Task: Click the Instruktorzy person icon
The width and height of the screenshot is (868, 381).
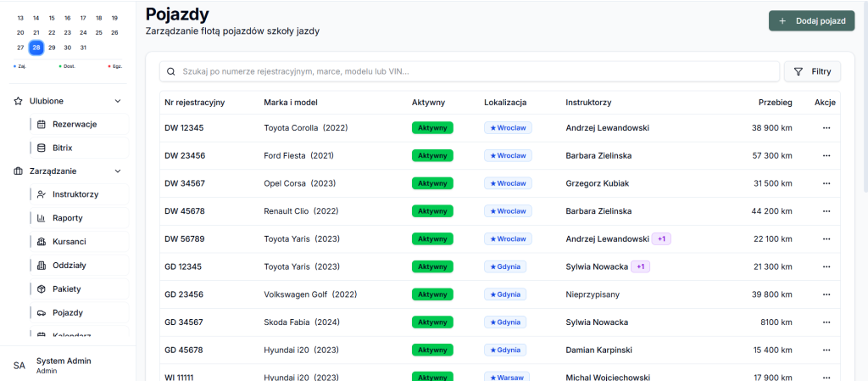Action: coord(41,194)
